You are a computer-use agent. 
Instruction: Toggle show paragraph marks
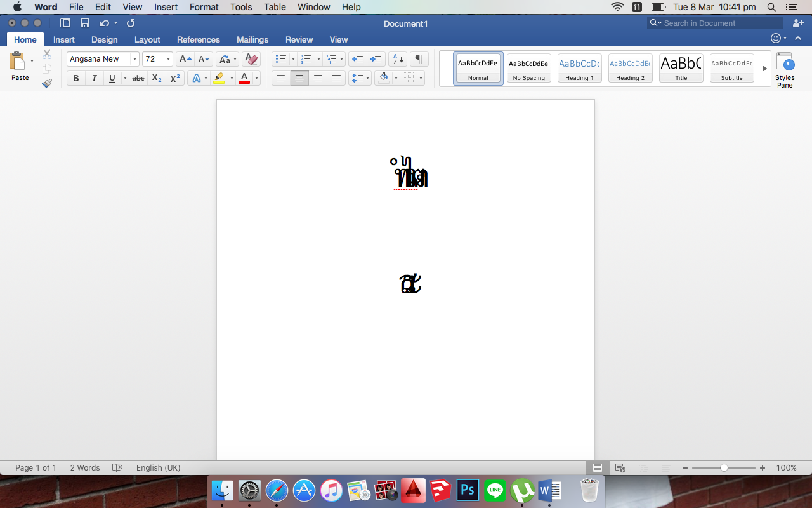point(419,59)
